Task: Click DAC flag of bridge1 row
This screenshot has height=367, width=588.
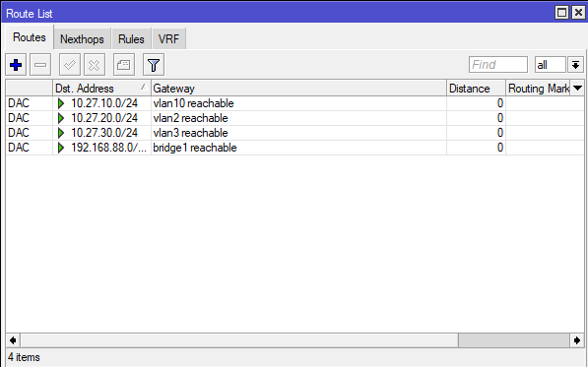Action: pos(19,148)
